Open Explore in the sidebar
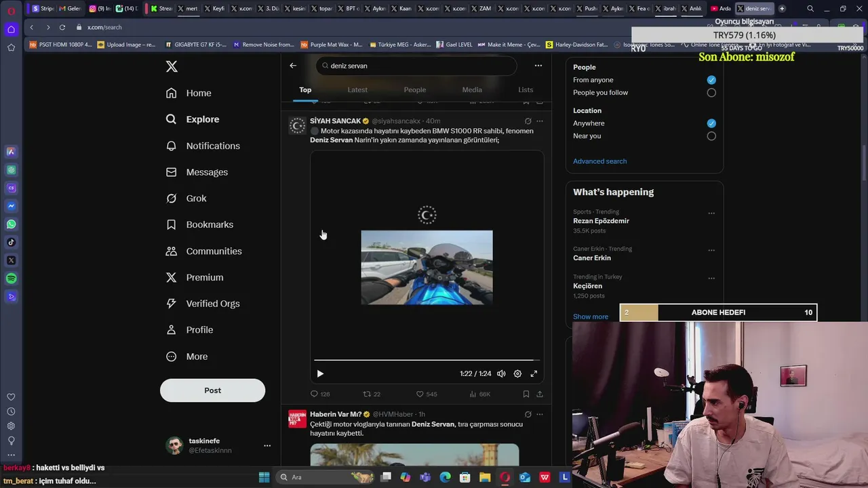Image resolution: width=868 pixels, height=488 pixels. (x=193, y=119)
